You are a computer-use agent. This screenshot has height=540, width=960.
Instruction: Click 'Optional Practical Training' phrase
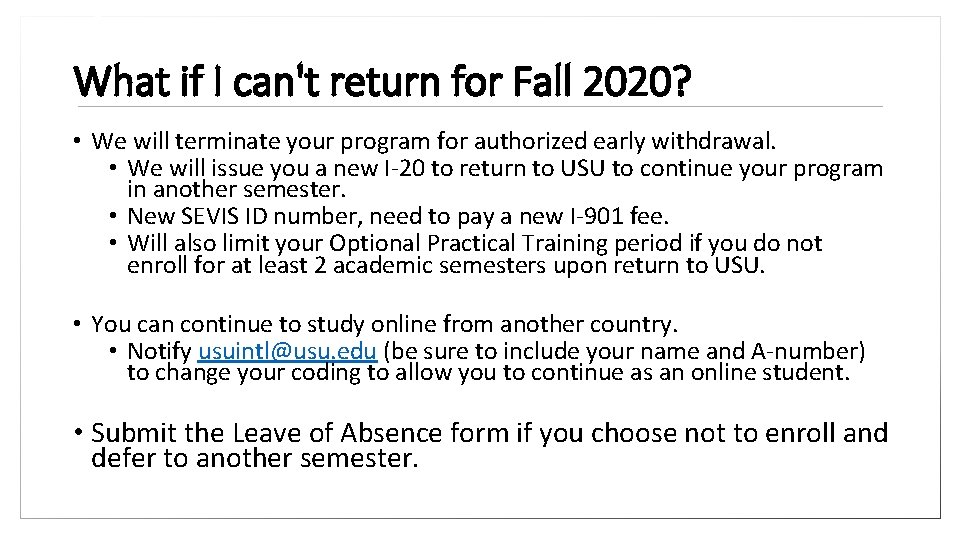coord(468,244)
